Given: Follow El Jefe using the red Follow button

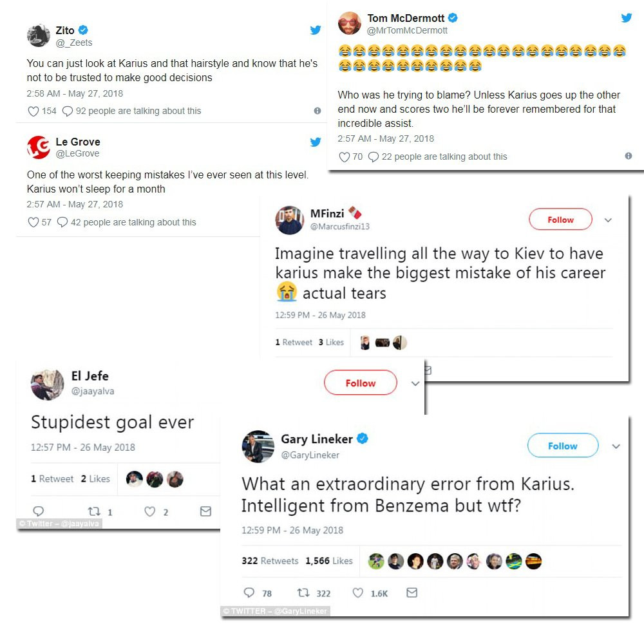Looking at the screenshot, I should click(361, 383).
